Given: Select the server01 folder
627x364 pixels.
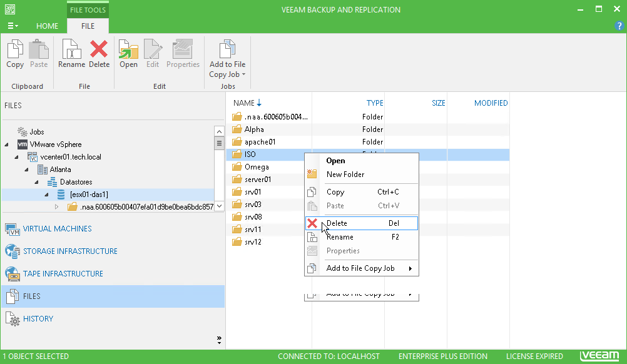Looking at the screenshot, I should 258,179.
